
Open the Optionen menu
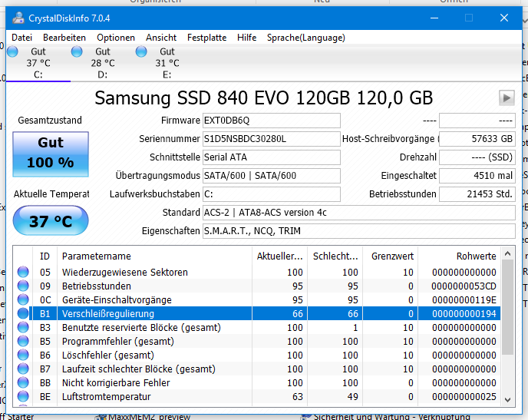point(116,38)
